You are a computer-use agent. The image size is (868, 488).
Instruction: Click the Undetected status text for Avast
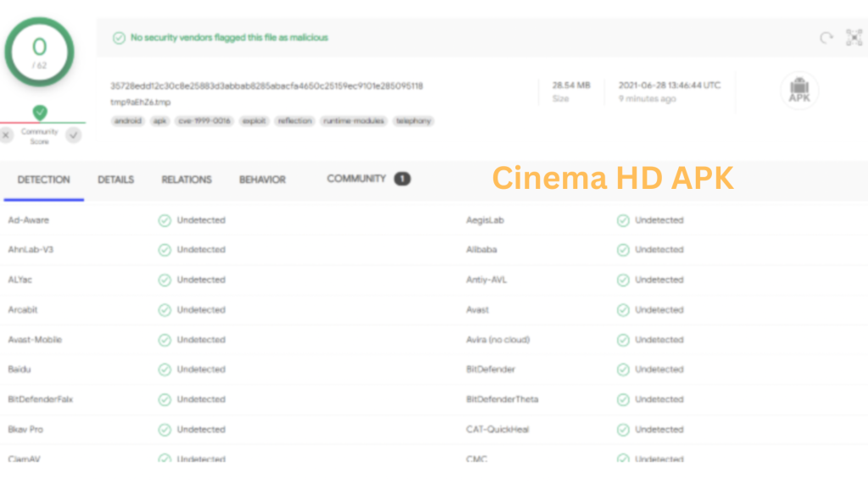point(659,310)
